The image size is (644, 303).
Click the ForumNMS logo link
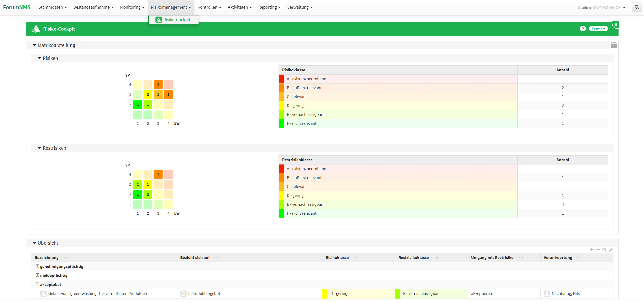17,7
